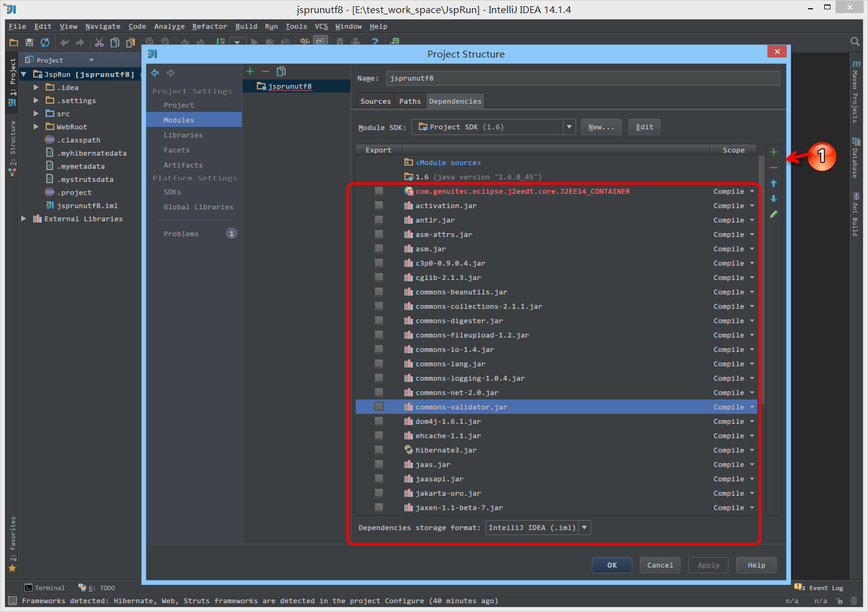
Task: Check the Export box for activation.jar
Action: click(x=379, y=205)
